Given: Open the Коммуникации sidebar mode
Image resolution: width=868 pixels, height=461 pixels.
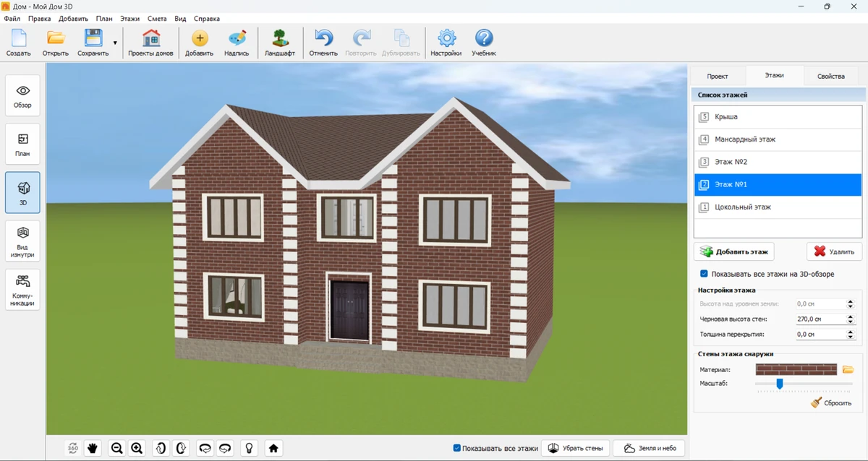Looking at the screenshot, I should (x=22, y=289).
